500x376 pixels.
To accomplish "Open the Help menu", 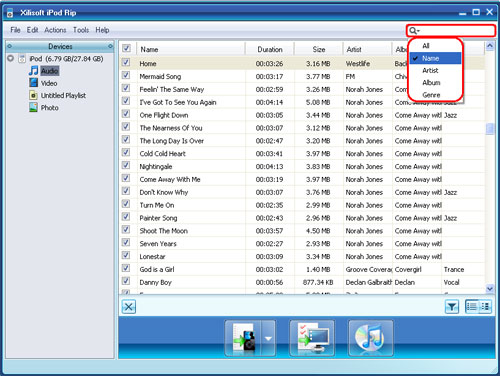I will 102,30.
